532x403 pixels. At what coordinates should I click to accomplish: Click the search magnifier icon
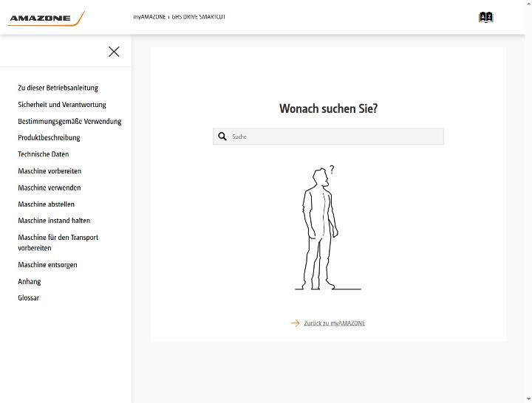222,137
